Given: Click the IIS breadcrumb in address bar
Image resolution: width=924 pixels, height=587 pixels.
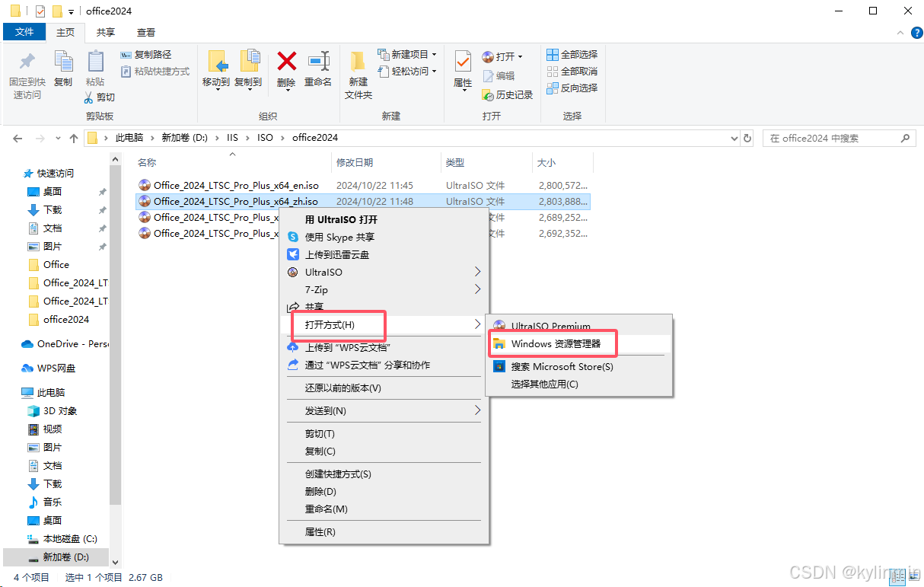Looking at the screenshot, I should (232, 138).
